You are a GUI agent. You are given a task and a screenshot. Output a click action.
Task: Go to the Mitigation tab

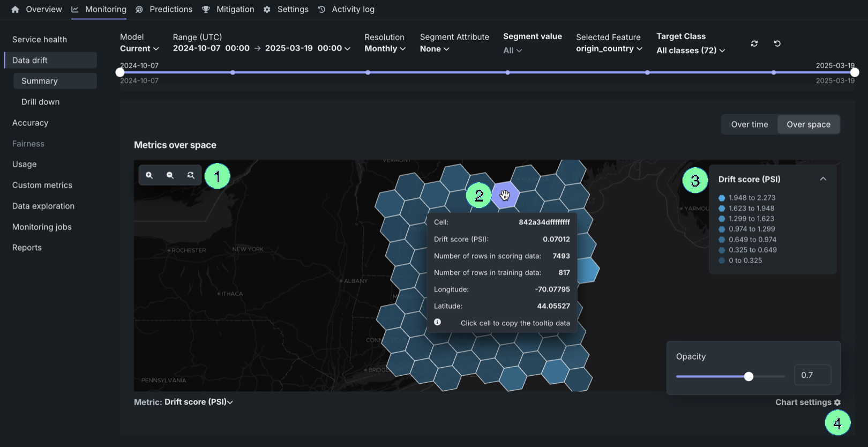pos(235,10)
